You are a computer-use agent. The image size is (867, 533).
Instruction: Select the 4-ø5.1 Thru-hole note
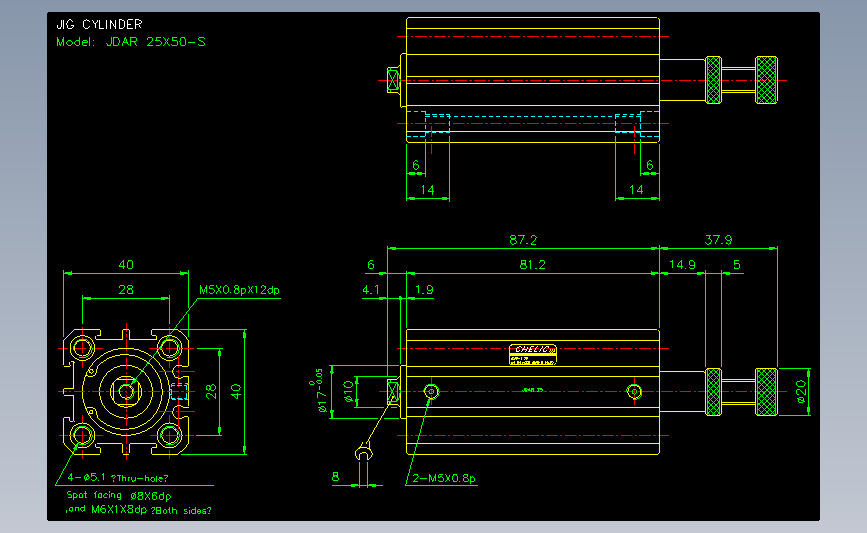118,478
